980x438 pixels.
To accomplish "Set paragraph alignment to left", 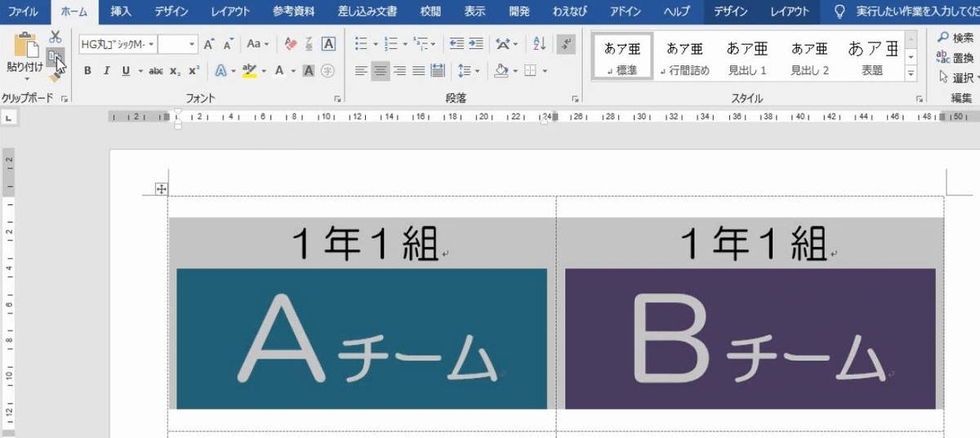I will tap(362, 71).
